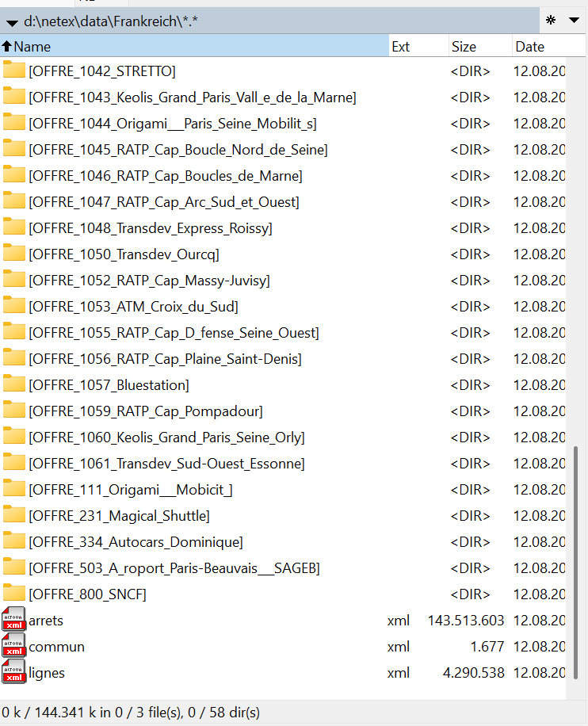
Task: Click the folder icon of OFFRE_1057_Bluestation
Action: [14, 384]
